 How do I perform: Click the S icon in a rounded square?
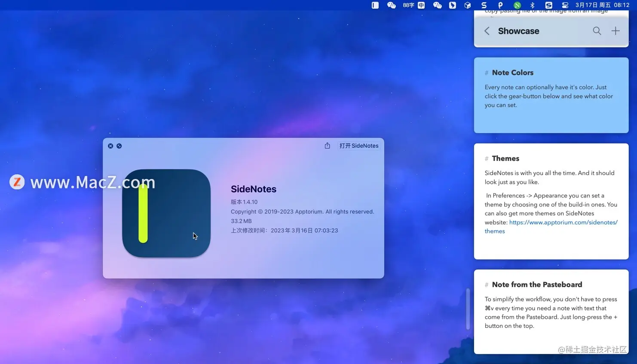point(548,5)
